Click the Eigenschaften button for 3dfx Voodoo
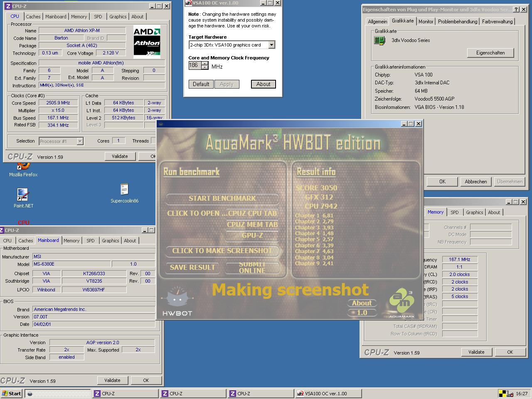Screen dimensions: 532x399 tap(490, 53)
